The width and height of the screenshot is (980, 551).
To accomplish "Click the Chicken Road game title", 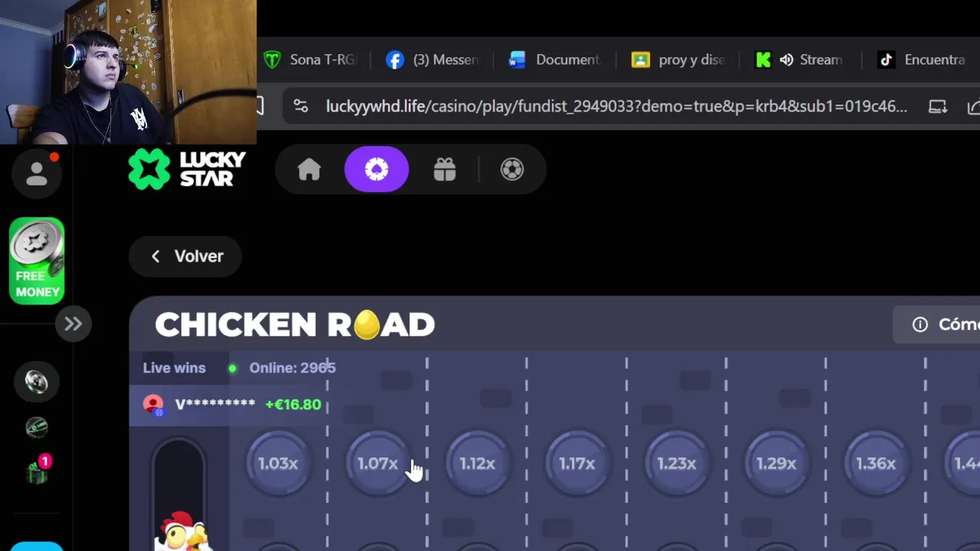I will coord(295,325).
